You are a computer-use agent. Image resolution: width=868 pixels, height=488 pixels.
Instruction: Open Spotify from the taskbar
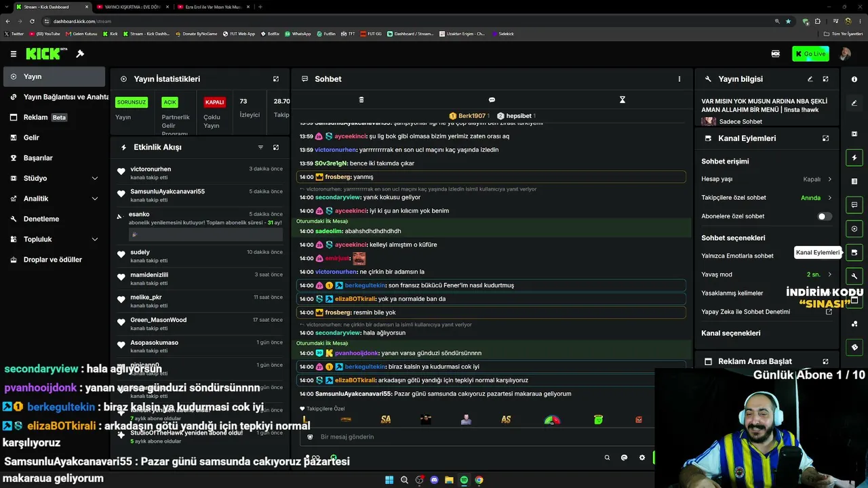coord(464,480)
